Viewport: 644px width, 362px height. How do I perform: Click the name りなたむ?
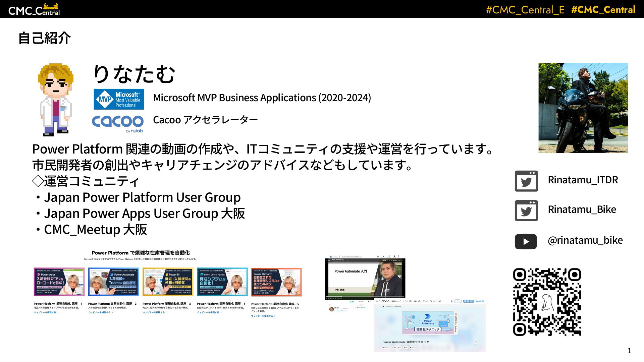pos(134,74)
